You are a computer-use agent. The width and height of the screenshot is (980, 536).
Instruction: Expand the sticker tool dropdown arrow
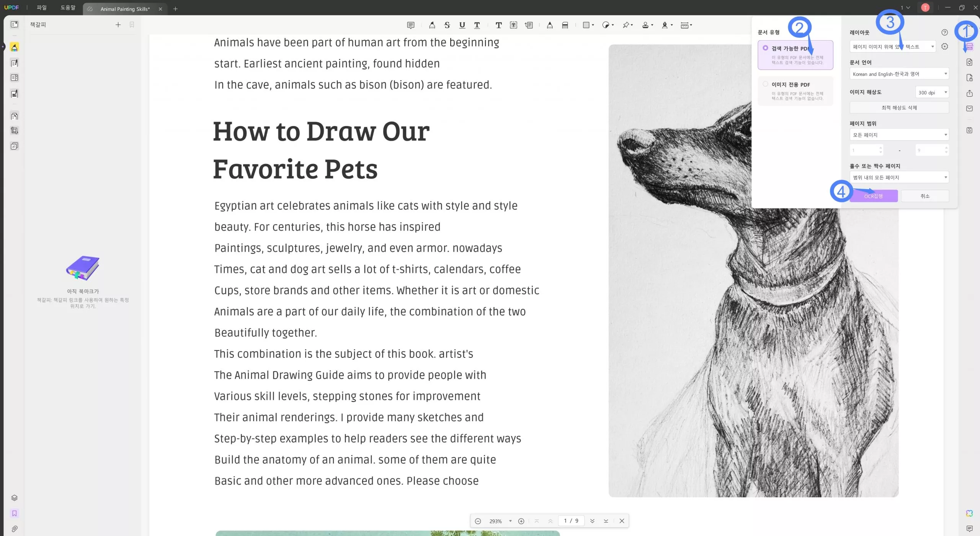pos(613,25)
